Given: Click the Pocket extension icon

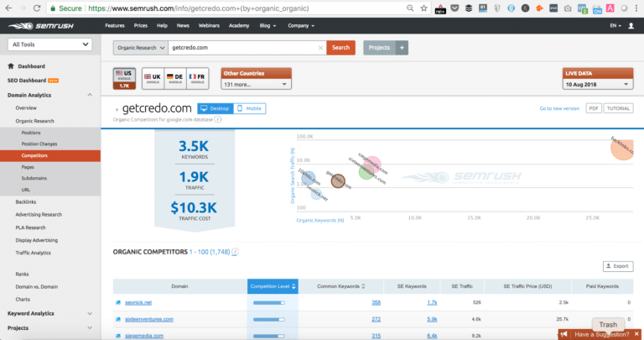Looking at the screenshot, I should coord(454,8).
